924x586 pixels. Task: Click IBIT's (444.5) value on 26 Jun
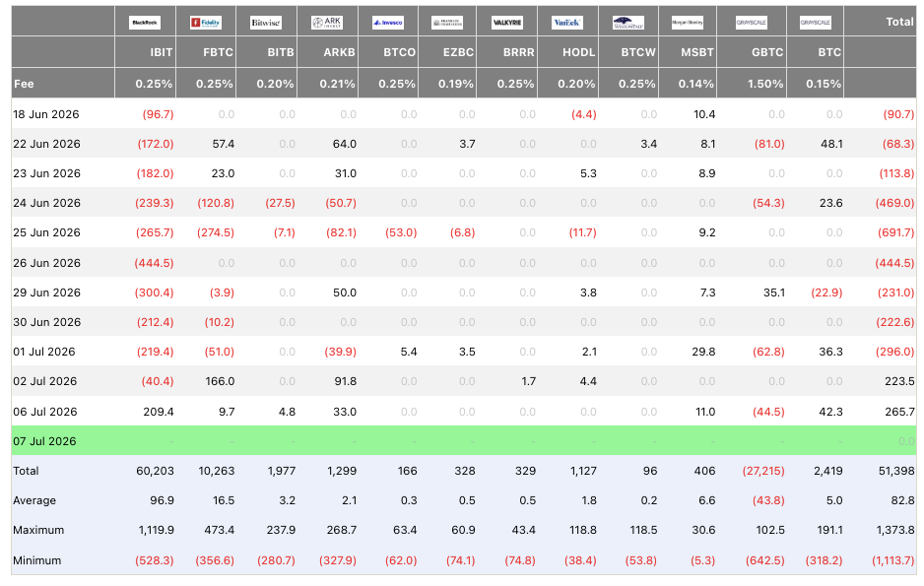pyautogui.click(x=154, y=263)
